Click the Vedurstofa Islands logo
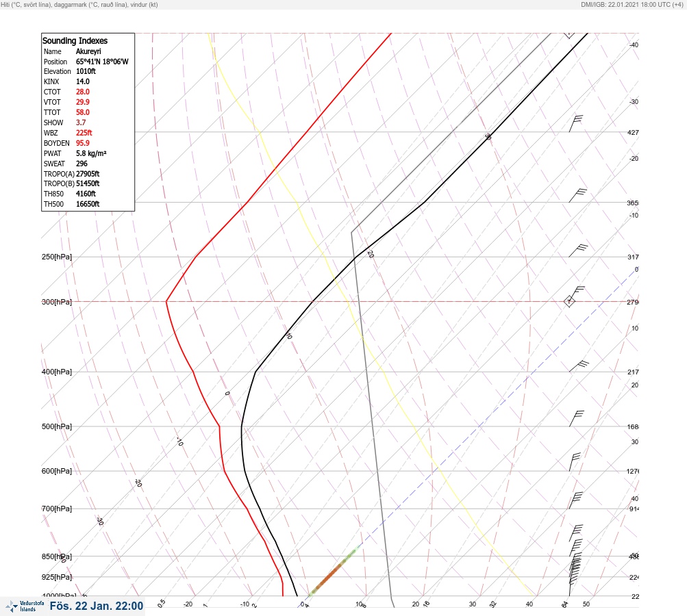This screenshot has width=687, height=616. tap(25, 606)
